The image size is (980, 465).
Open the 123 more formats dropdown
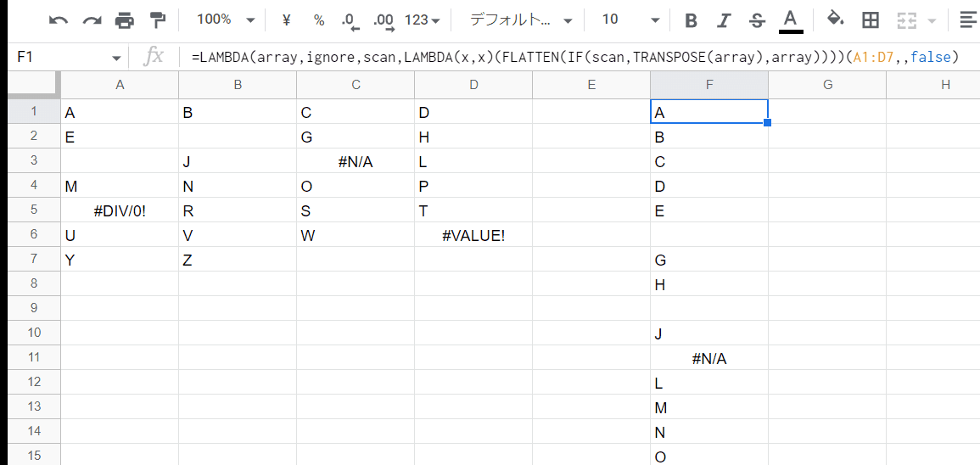tap(422, 20)
